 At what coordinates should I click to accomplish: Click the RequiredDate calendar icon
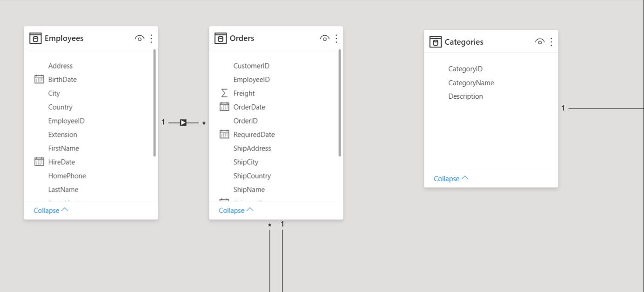point(224,134)
